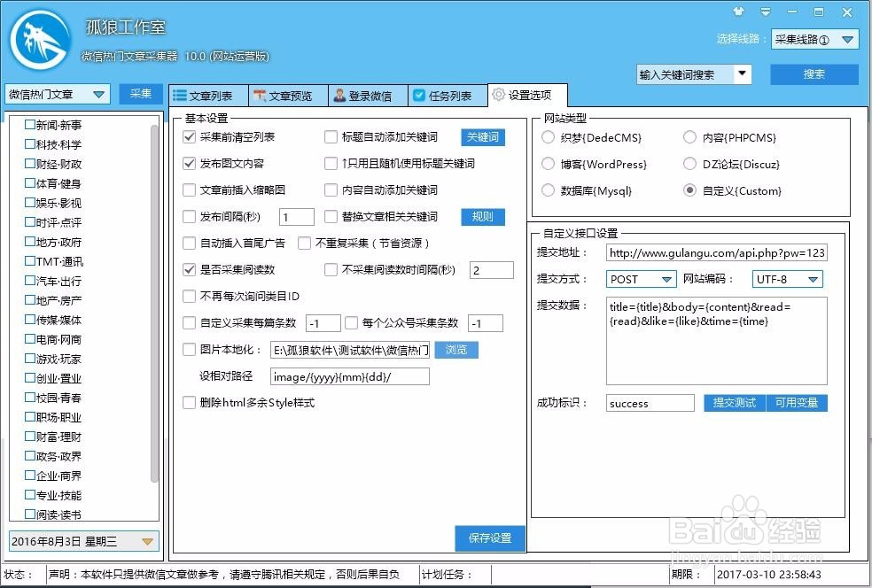The image size is (872, 588).
Task: Click the expiry date 2017-03-10 in status bar
Action: click(768, 574)
